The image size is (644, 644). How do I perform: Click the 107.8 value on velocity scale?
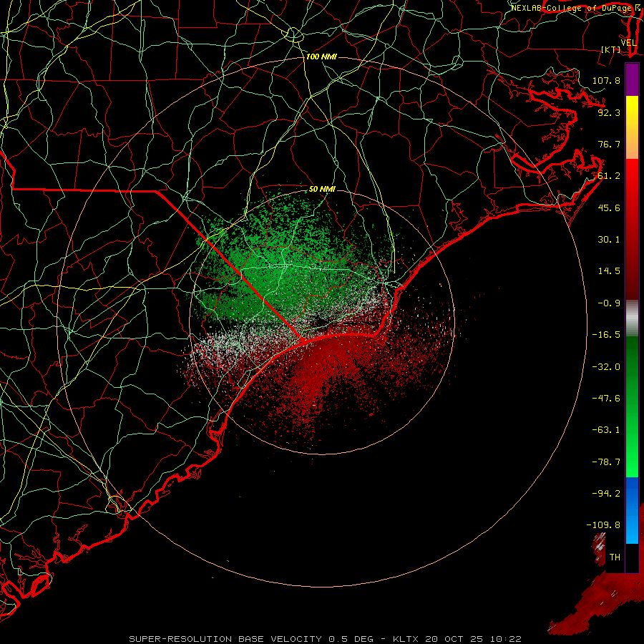(x=606, y=80)
